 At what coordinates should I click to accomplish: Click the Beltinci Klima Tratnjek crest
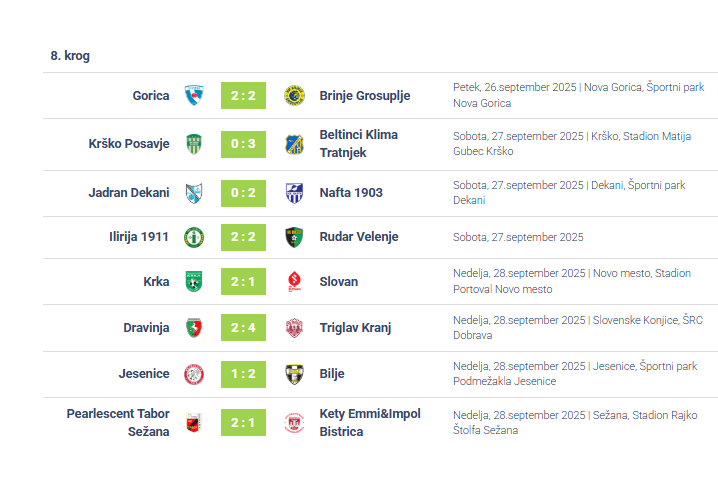(x=294, y=144)
